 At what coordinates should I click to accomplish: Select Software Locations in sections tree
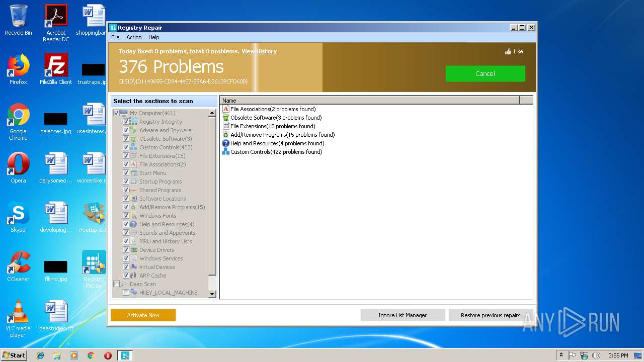[x=163, y=199]
